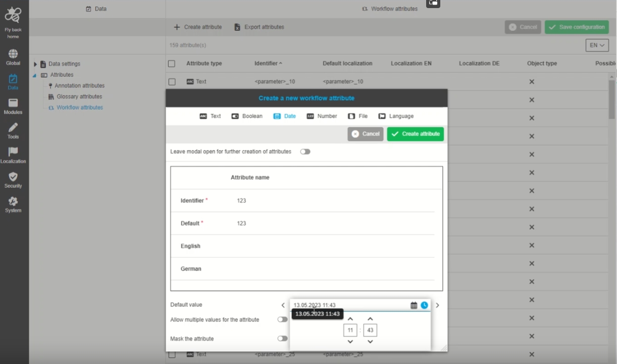Open the Localization section in sidebar
The width and height of the screenshot is (617, 364).
coord(13,155)
